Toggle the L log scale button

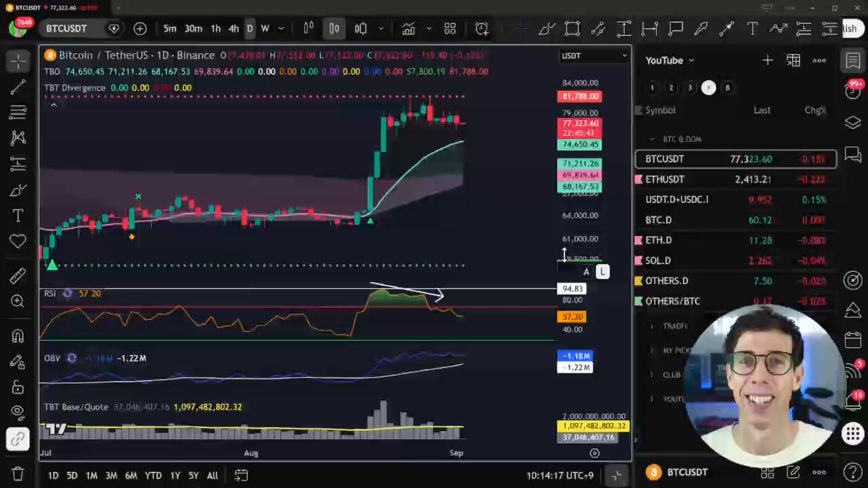603,272
